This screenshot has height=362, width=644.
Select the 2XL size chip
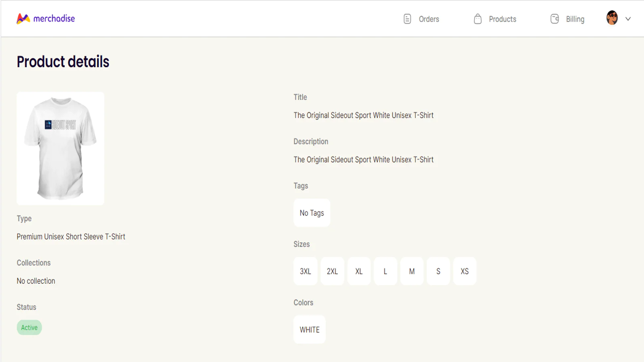pos(332,271)
